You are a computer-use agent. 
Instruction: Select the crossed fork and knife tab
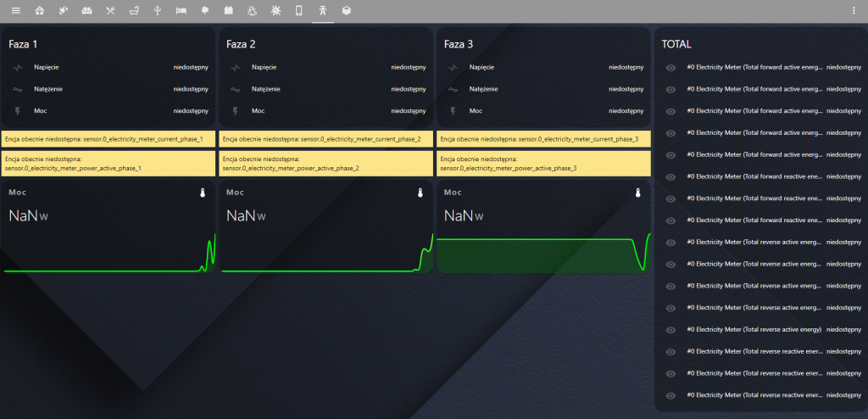point(110,11)
